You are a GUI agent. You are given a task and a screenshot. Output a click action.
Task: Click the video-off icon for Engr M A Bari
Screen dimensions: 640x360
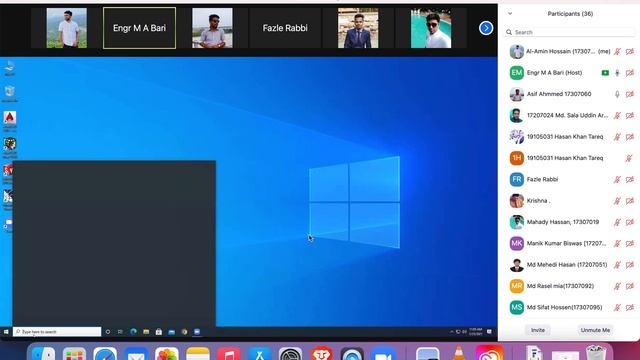tap(630, 73)
